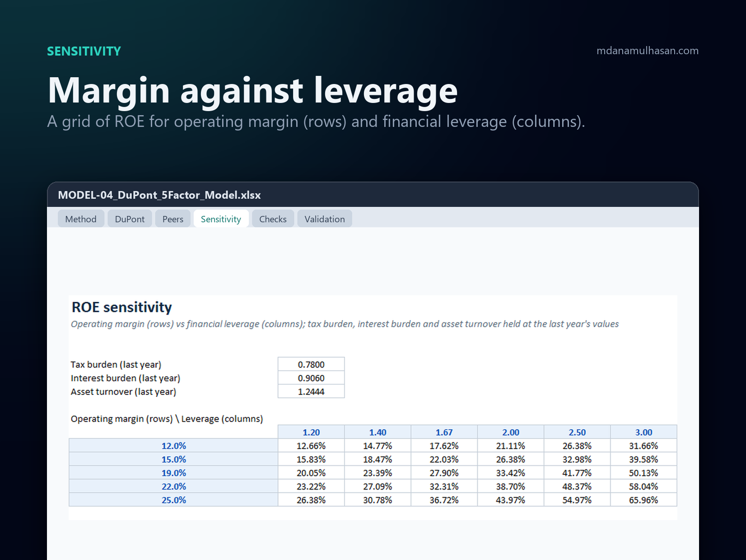Select the cell showing 43.97%
Viewport: 746px width, 560px height.
pos(511,500)
